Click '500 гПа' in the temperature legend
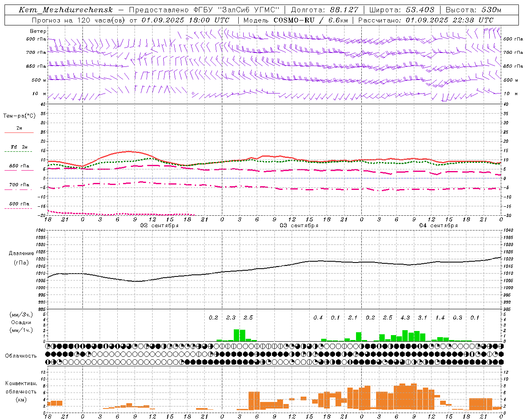Image resolution: width=525 pixels, height=420 pixels. point(19,204)
